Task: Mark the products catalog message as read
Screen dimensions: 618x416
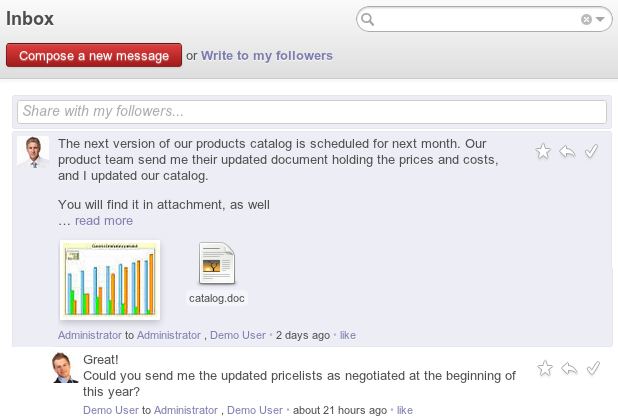Action: tap(591, 151)
